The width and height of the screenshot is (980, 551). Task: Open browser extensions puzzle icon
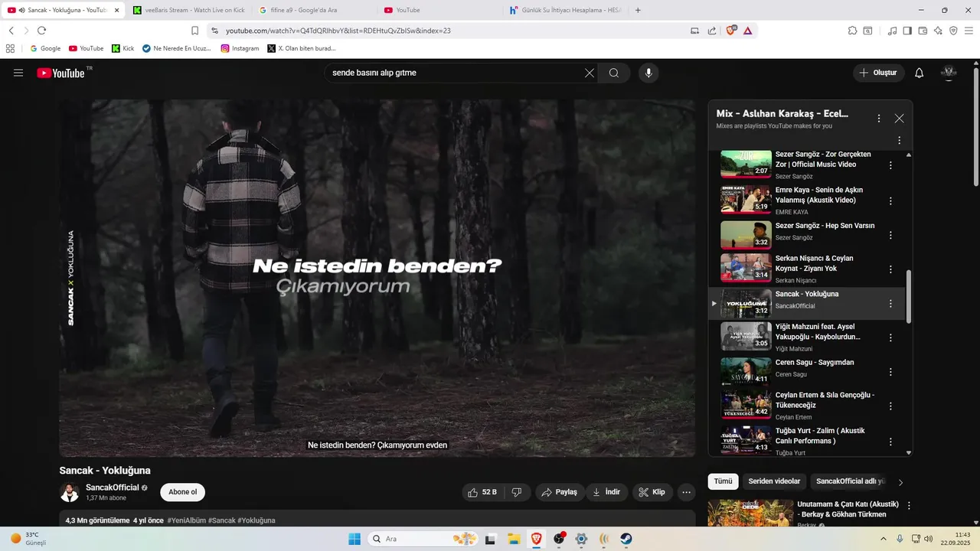tap(852, 31)
